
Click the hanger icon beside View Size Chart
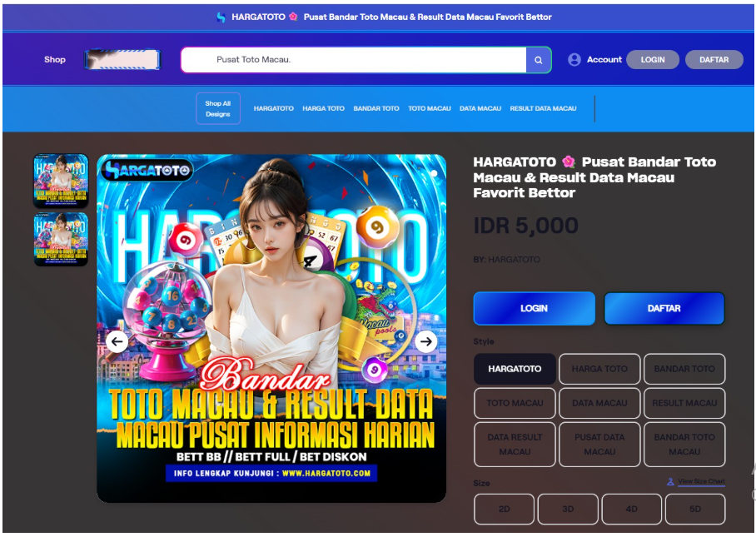(x=670, y=481)
